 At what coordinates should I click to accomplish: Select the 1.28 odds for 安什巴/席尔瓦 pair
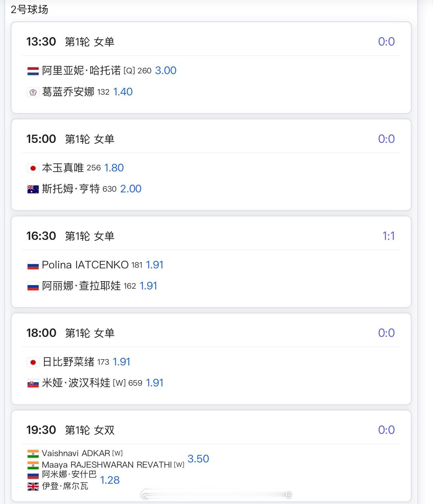pos(110,480)
